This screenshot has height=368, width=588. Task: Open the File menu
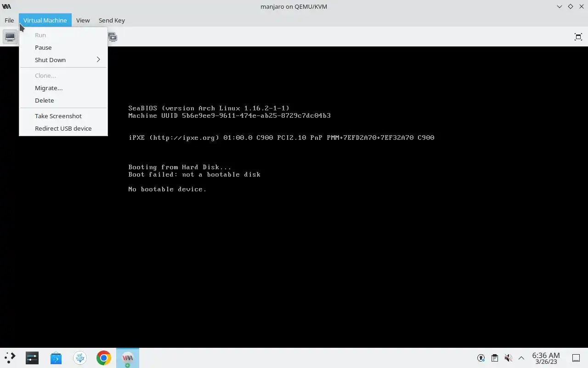coord(9,20)
